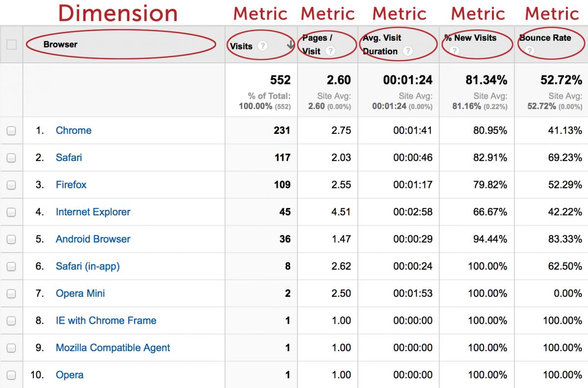Click help icon beside Avg. Visit Duration
588x388 pixels.
pos(408,51)
